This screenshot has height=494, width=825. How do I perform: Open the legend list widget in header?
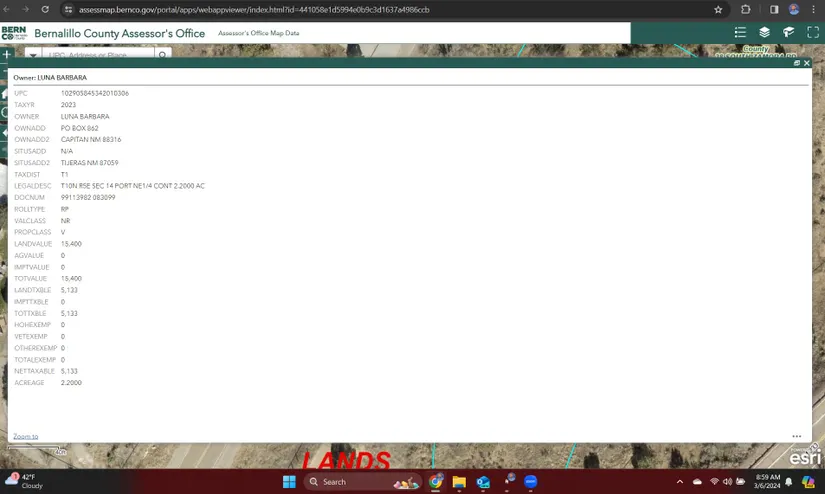(740, 33)
